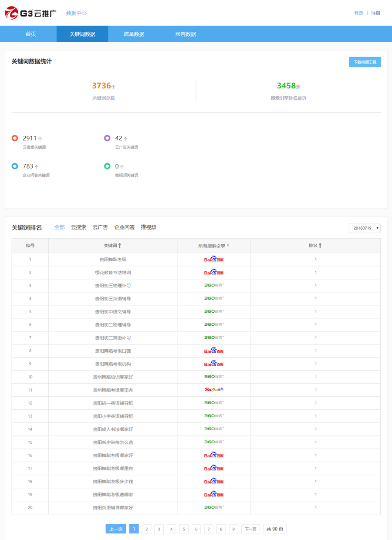Filter rankings by 云广告 tab

[100, 227]
